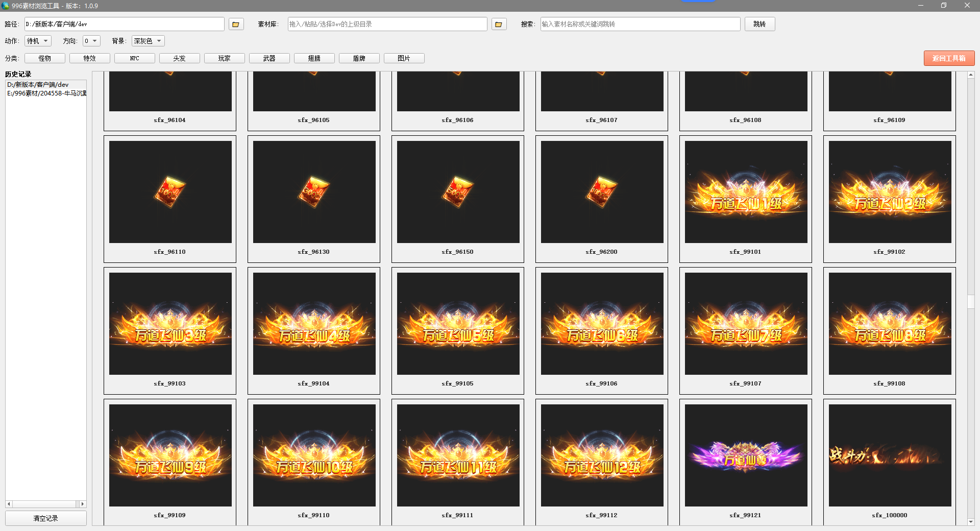The width and height of the screenshot is (980, 531).
Task: Switch to the 特效 category
Action: pyautogui.click(x=90, y=58)
